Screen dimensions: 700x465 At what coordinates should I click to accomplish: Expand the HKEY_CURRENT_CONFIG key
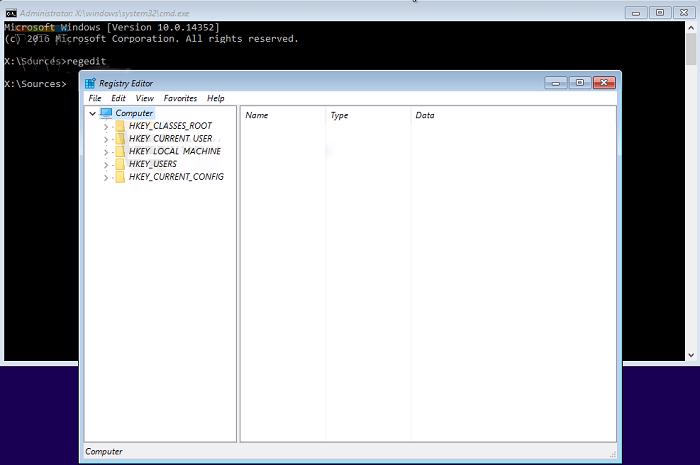click(x=106, y=178)
